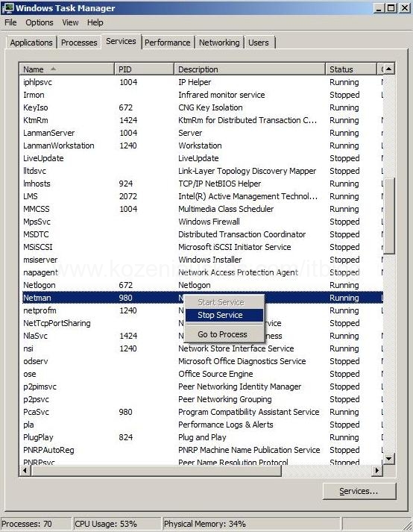This screenshot has width=413, height=532.
Task: Select the KeyIso service row
Action: 203,108
